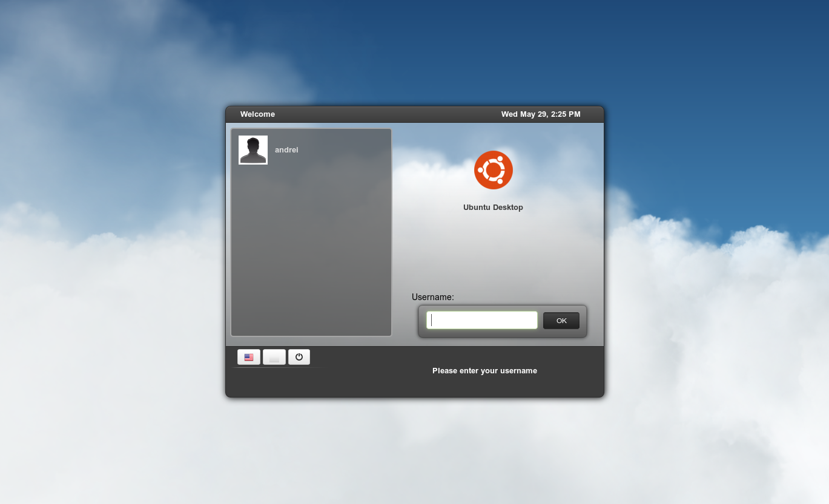This screenshot has height=504, width=829.
Task: Click andrei's profile picture
Action: [x=253, y=149]
